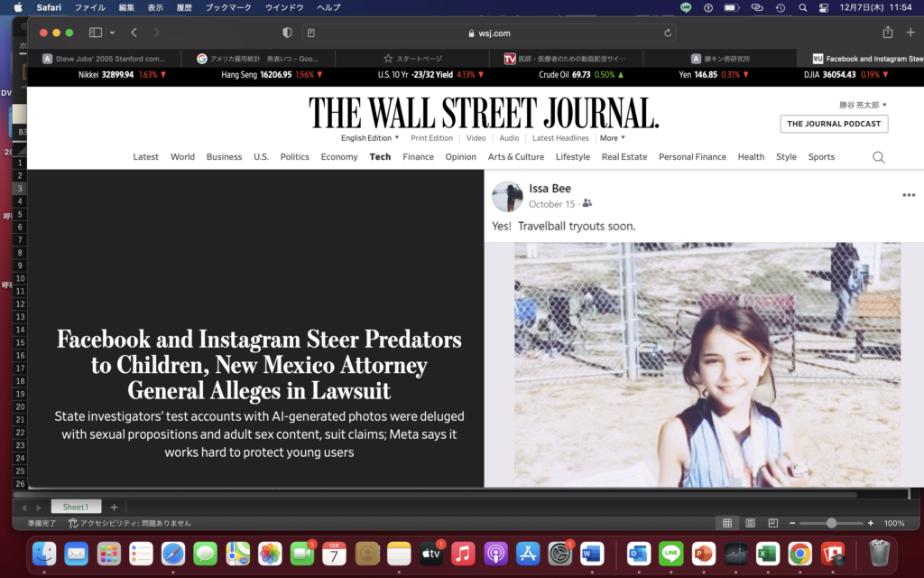The image size is (924, 578).
Task: Switch to the Steve Jobs Stanford tab
Action: click(x=104, y=59)
